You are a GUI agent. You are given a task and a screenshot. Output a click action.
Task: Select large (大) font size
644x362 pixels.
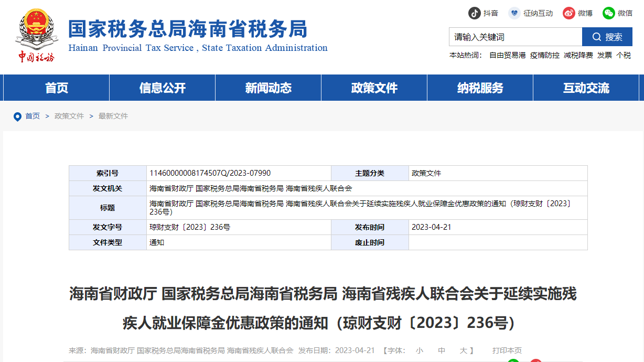point(463,350)
